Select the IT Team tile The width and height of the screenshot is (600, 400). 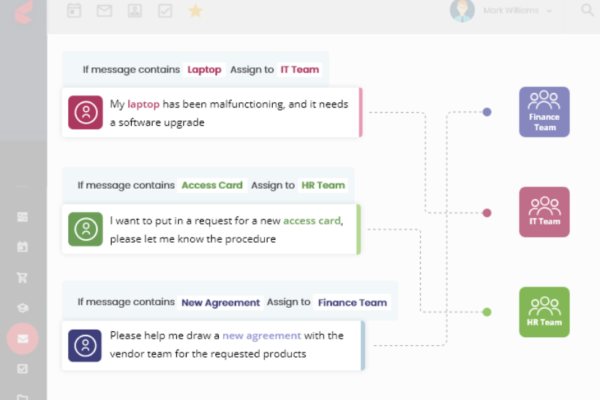544,212
